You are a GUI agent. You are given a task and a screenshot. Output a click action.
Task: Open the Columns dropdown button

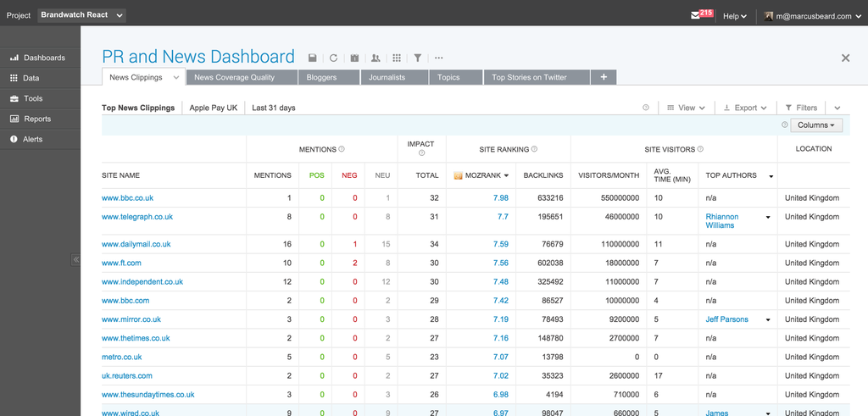816,125
